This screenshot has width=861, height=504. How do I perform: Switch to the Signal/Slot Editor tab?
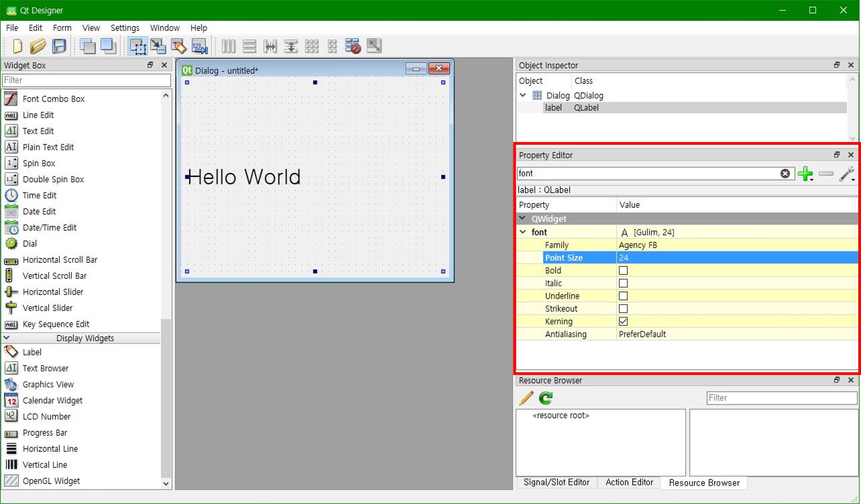tap(556, 482)
